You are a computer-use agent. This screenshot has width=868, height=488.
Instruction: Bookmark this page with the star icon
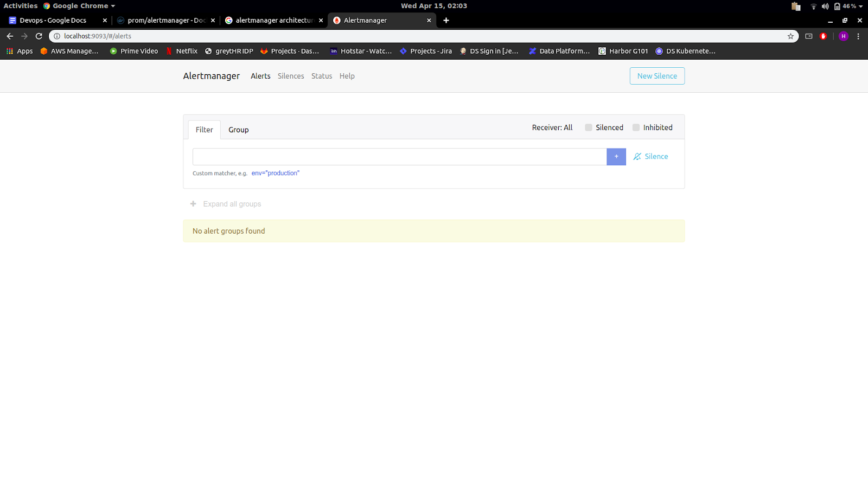click(790, 36)
